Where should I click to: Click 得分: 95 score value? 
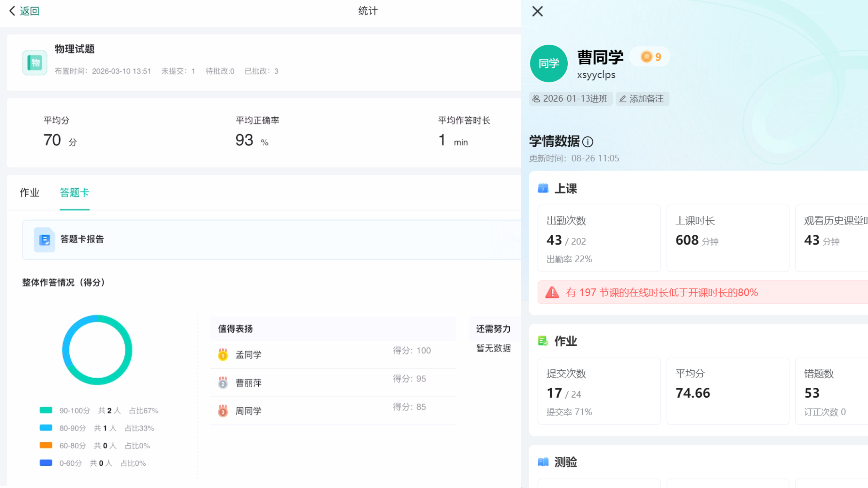pos(409,379)
